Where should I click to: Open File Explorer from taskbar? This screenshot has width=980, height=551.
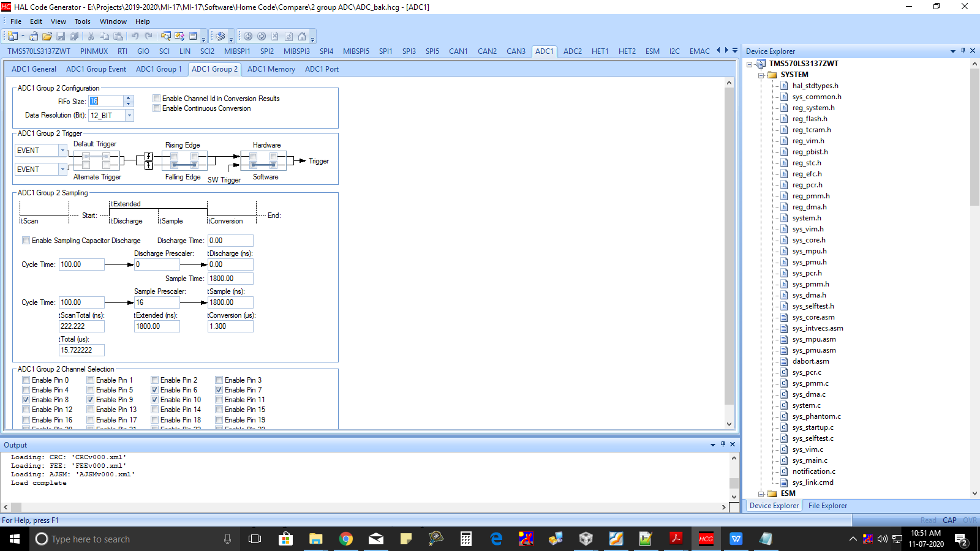[x=315, y=539]
